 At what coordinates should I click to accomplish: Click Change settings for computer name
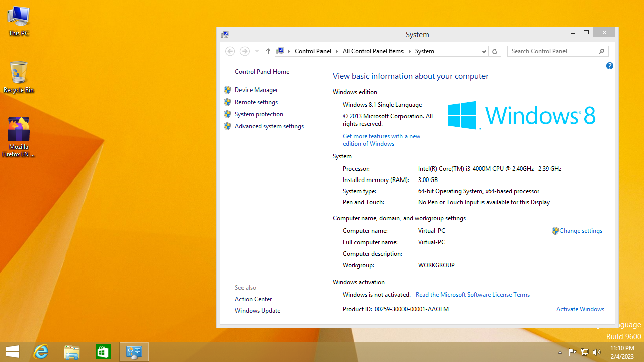(581, 231)
